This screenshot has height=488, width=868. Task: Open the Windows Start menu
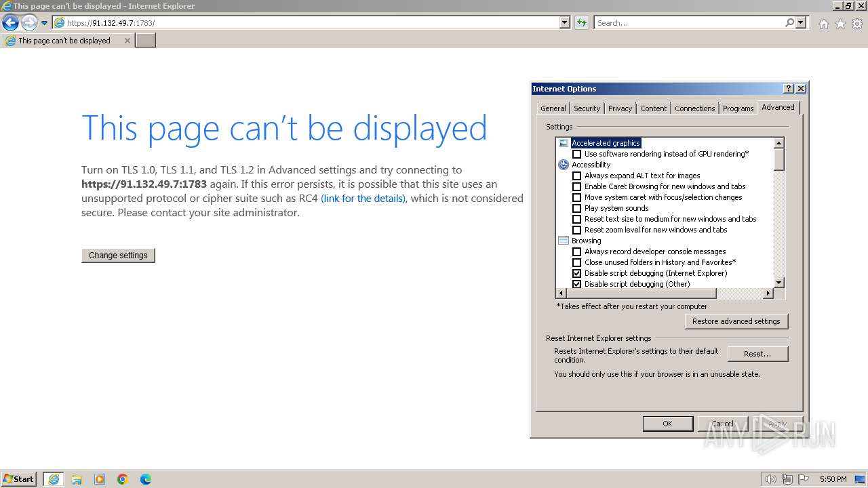point(19,479)
